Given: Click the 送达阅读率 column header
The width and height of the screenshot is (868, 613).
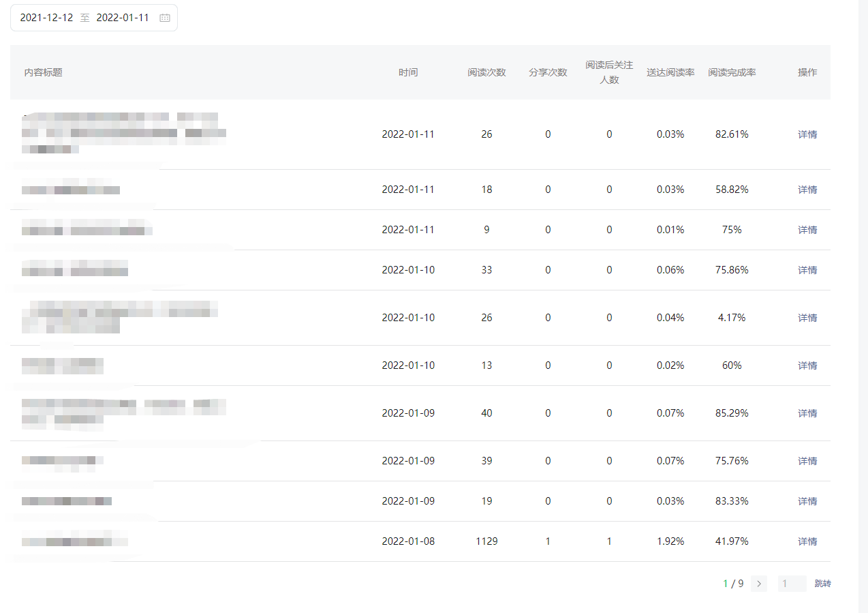Looking at the screenshot, I should [x=670, y=72].
